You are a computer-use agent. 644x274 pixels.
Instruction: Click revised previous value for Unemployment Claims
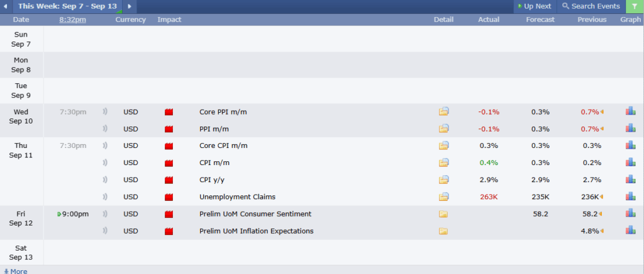591,197
